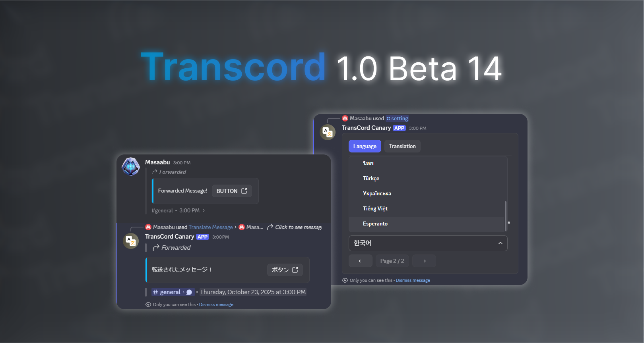Click the APP badge in settings panel

point(399,128)
